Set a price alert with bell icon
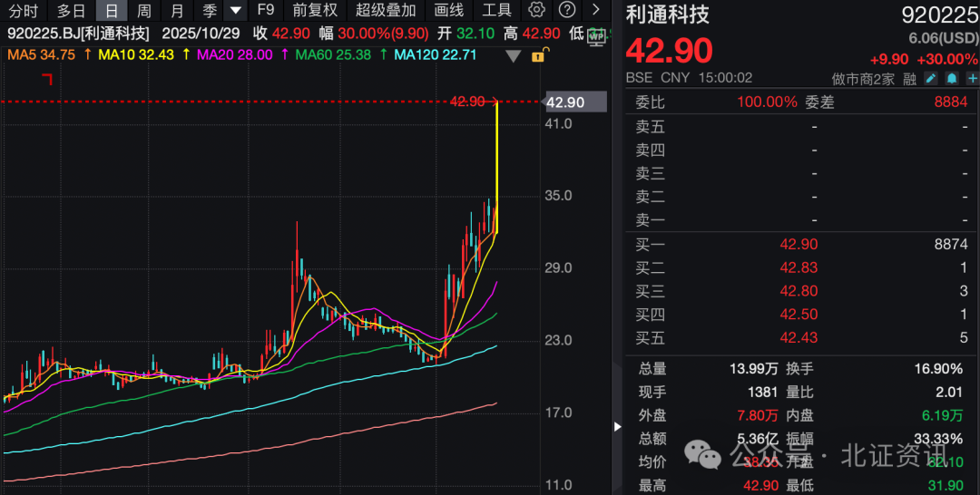 click(x=952, y=79)
